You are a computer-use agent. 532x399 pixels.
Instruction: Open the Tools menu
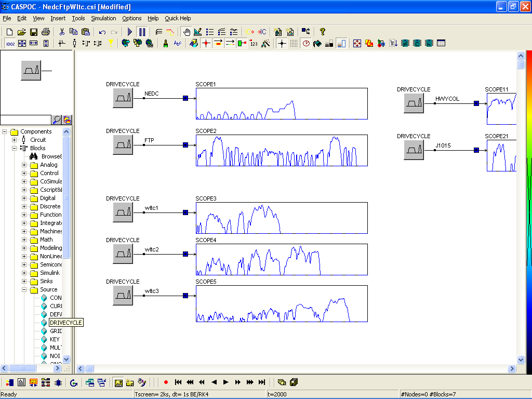pos(78,18)
